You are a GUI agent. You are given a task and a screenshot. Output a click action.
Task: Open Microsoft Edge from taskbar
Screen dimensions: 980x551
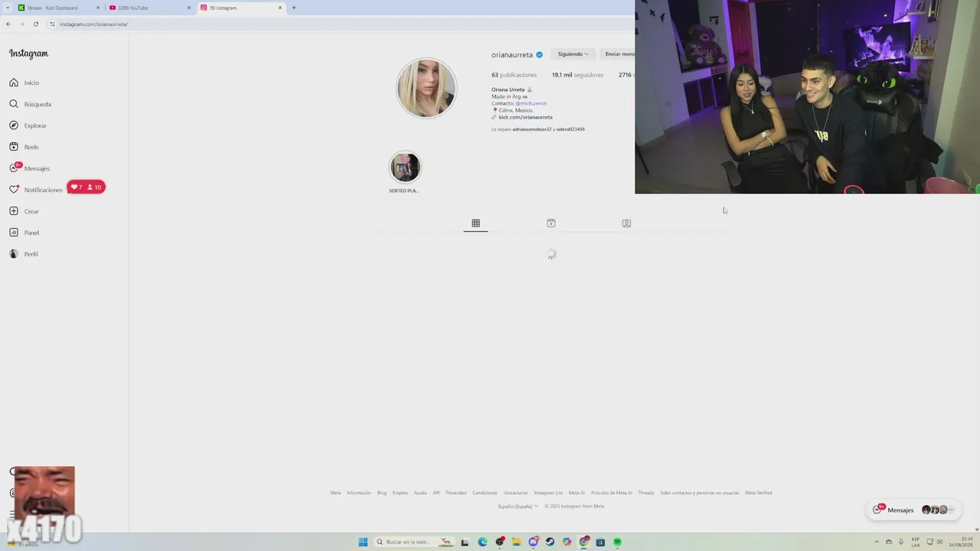[x=482, y=542]
